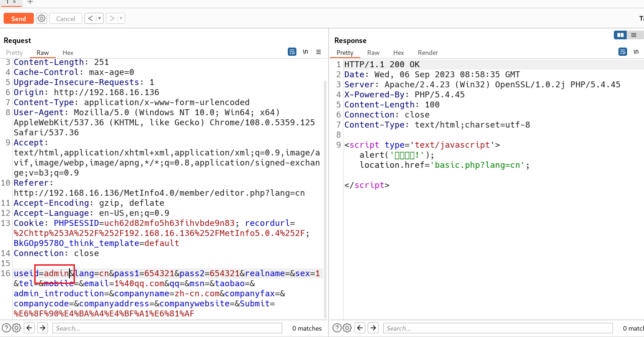Open Repeater send options gear
Image resolution: width=644 pixels, height=337 pixels.
point(42,18)
